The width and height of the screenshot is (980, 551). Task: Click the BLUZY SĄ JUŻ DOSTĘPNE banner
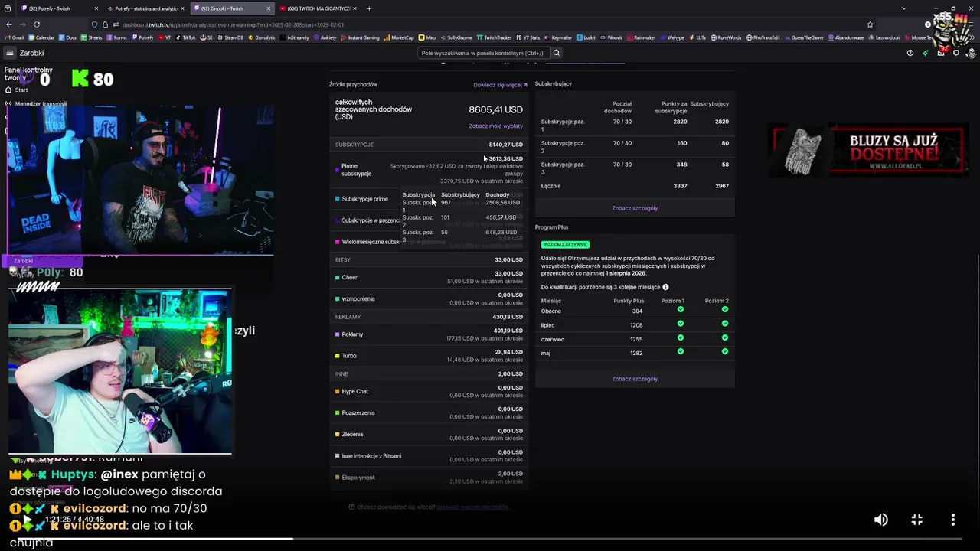(868, 150)
